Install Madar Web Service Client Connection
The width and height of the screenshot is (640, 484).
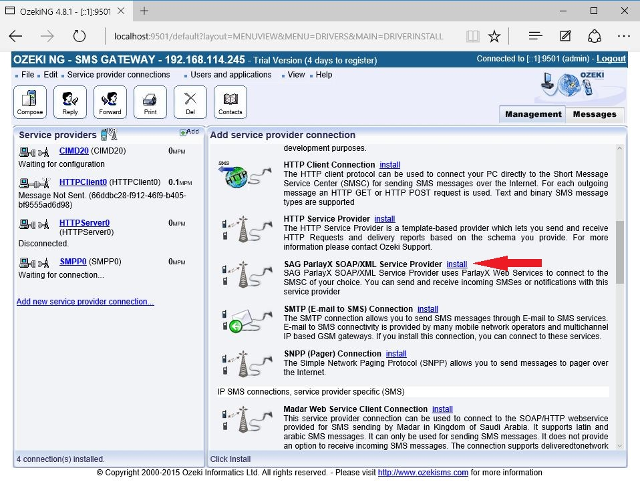click(x=442, y=409)
